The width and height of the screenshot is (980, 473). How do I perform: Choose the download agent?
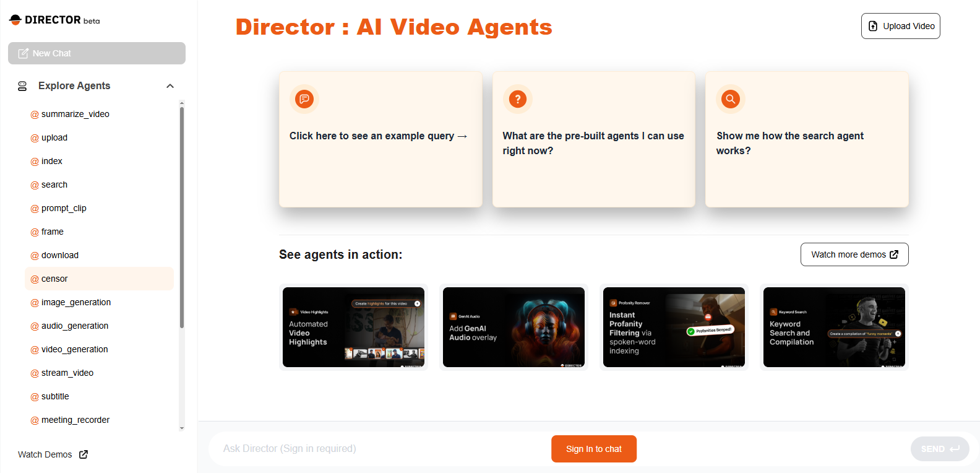click(99, 255)
